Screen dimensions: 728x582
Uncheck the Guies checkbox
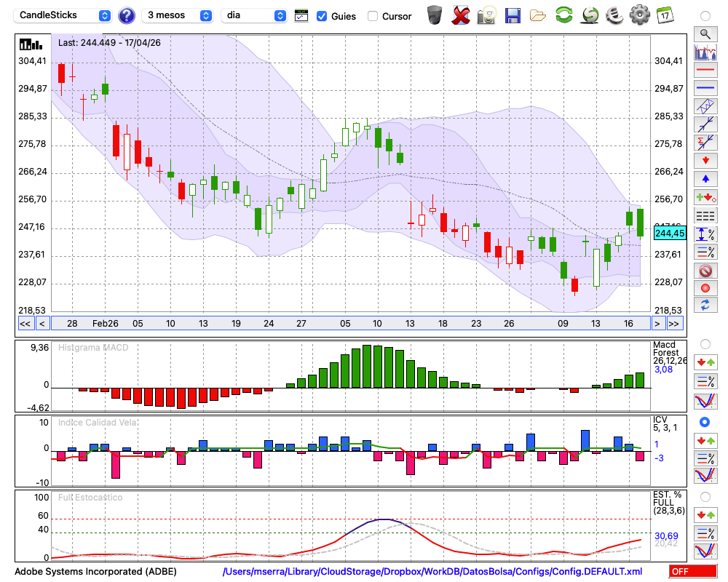[x=321, y=16]
